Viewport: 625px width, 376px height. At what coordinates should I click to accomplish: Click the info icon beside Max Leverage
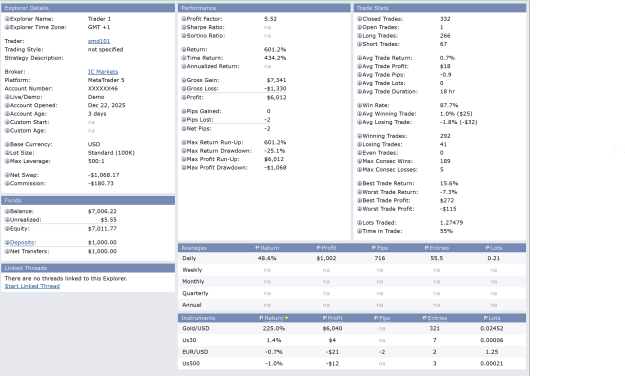pos(7,161)
